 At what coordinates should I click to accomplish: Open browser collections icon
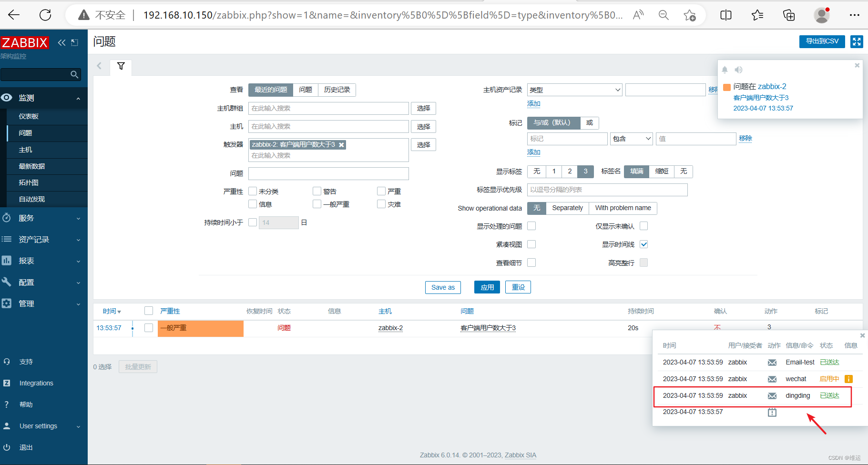click(x=789, y=15)
